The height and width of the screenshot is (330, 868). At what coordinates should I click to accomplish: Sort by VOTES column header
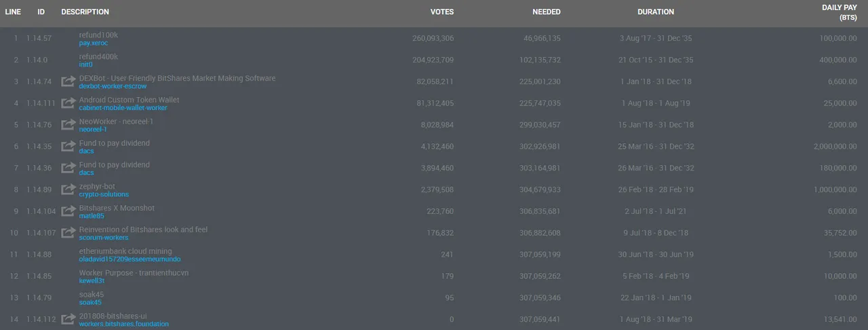[x=442, y=12]
